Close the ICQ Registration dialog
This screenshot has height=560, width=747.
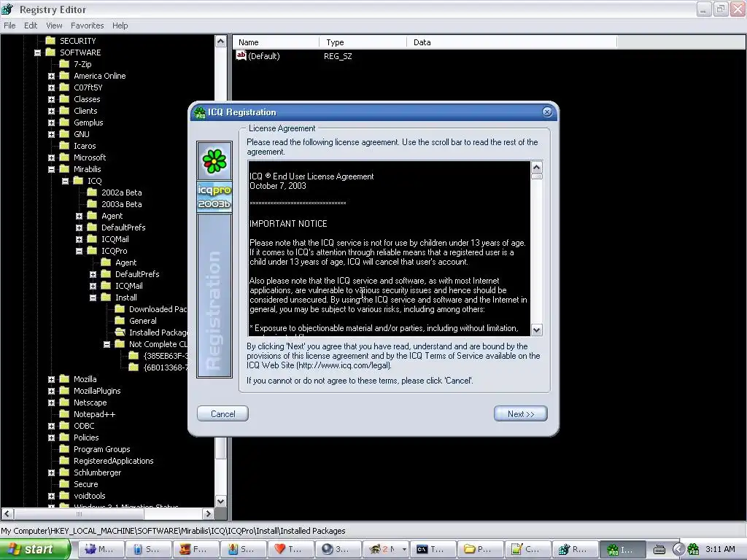(547, 112)
